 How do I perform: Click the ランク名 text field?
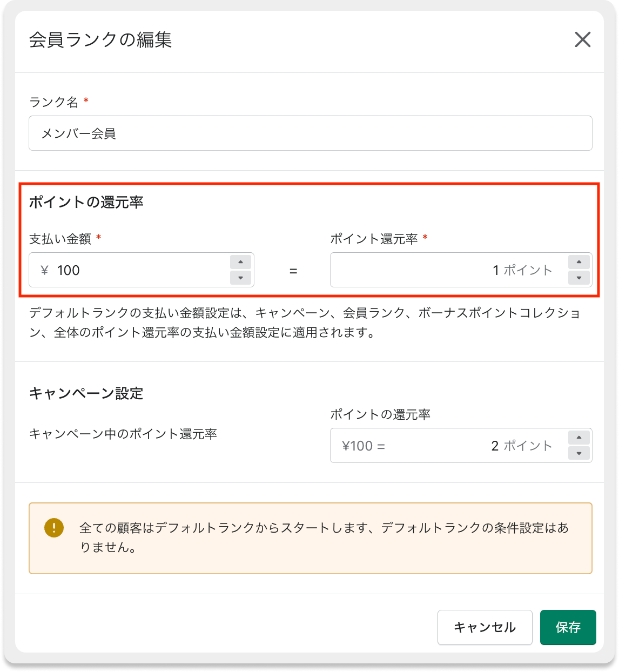310,133
